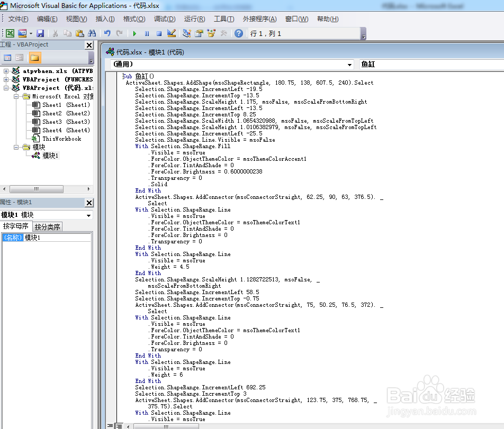Close the 工程 - VBAProject panel

pyautogui.click(x=89, y=45)
